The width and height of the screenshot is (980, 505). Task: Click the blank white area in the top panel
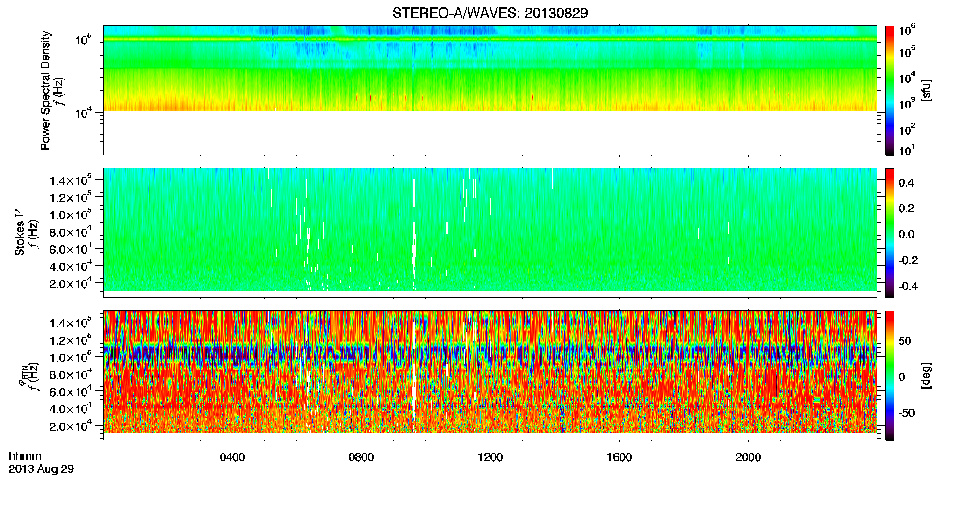pyautogui.click(x=490, y=132)
